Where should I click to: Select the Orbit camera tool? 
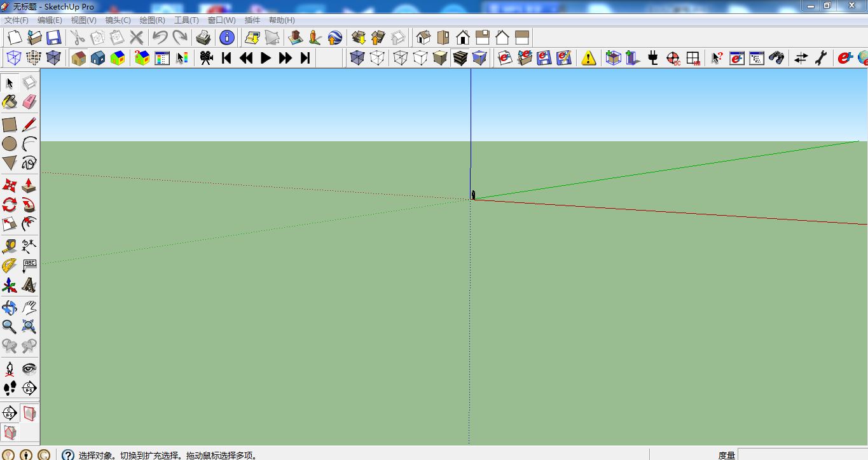point(10,308)
